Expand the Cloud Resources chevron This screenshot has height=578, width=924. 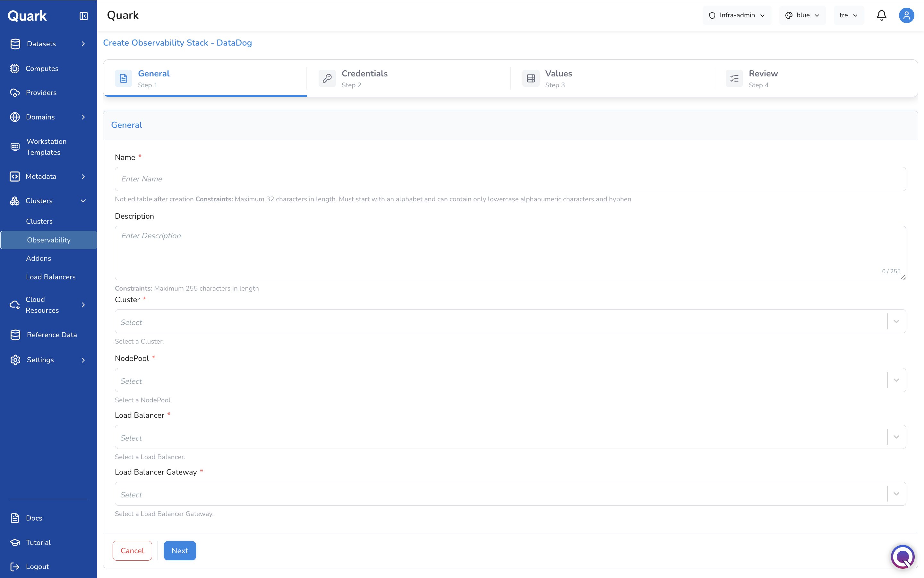click(x=83, y=305)
